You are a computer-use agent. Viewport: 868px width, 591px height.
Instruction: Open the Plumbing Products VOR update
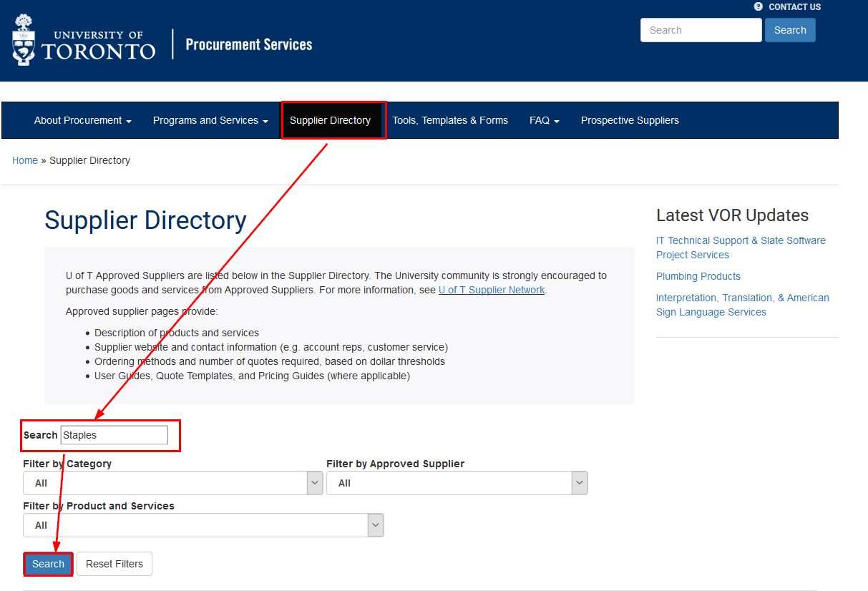coord(698,276)
